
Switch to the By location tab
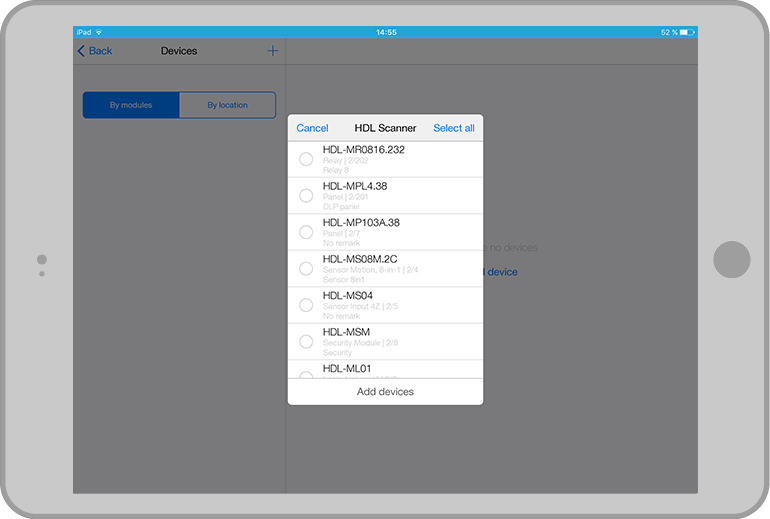227,105
